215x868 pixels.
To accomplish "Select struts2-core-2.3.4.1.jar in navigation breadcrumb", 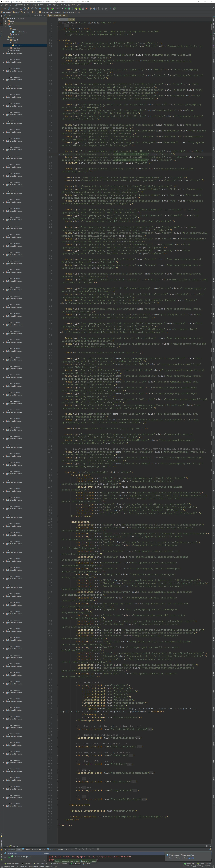I will point(50,12).
